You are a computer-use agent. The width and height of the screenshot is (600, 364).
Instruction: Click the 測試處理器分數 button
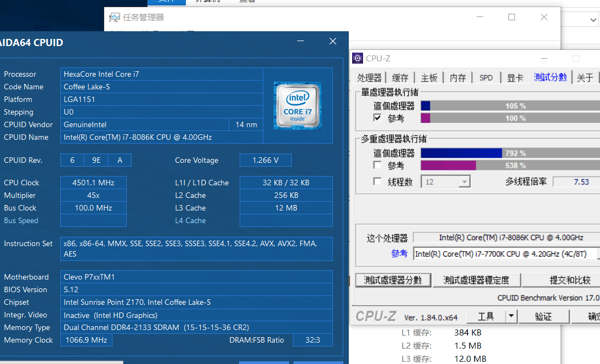point(393,280)
